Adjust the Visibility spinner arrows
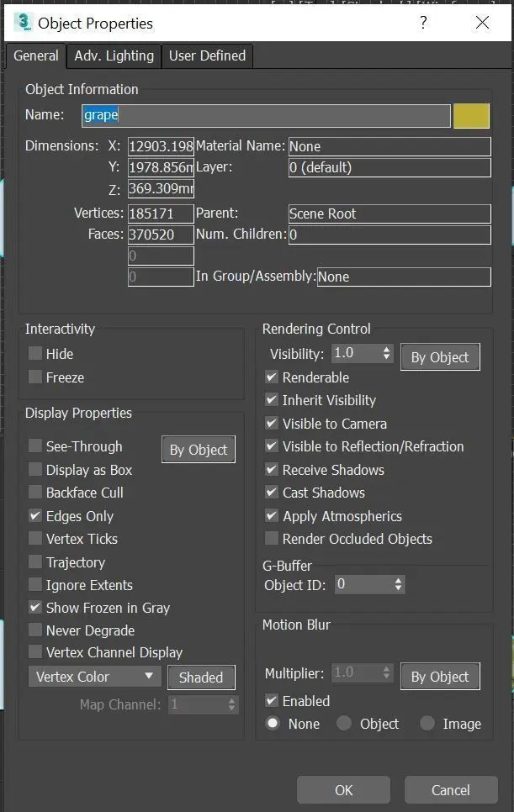The image size is (514, 812). tap(386, 354)
